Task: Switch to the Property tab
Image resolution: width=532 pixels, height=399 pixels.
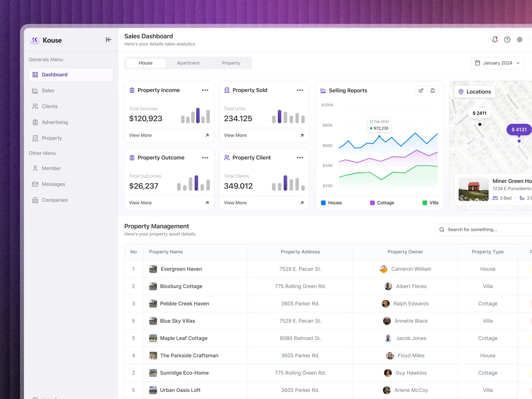Action: click(231, 63)
